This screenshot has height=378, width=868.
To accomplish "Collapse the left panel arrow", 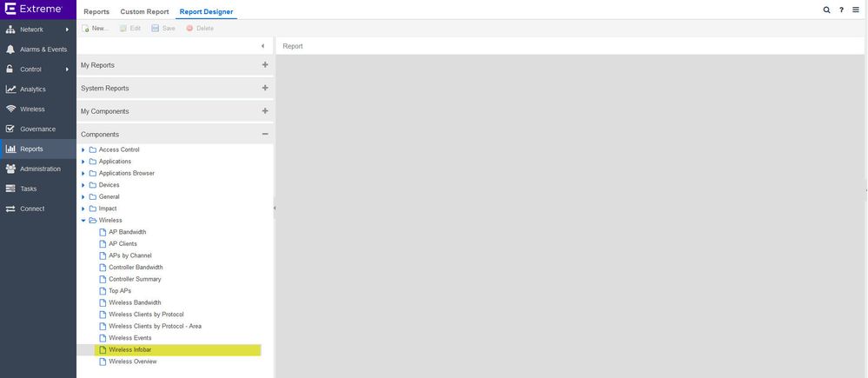I will (x=263, y=46).
